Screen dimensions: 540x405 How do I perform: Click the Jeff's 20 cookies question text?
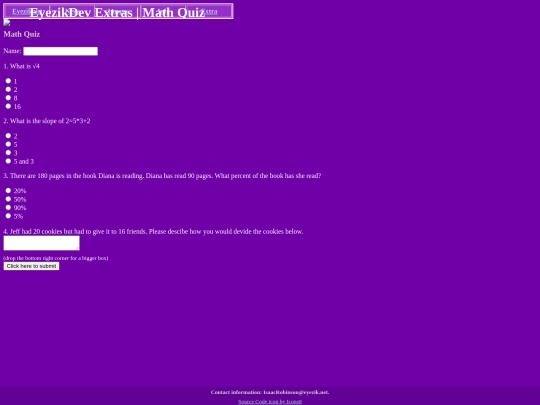pyautogui.click(x=153, y=231)
